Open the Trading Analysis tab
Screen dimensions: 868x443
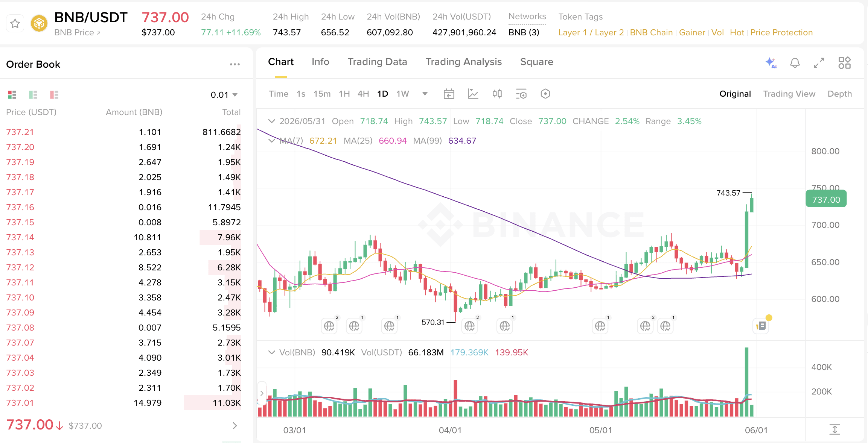464,62
